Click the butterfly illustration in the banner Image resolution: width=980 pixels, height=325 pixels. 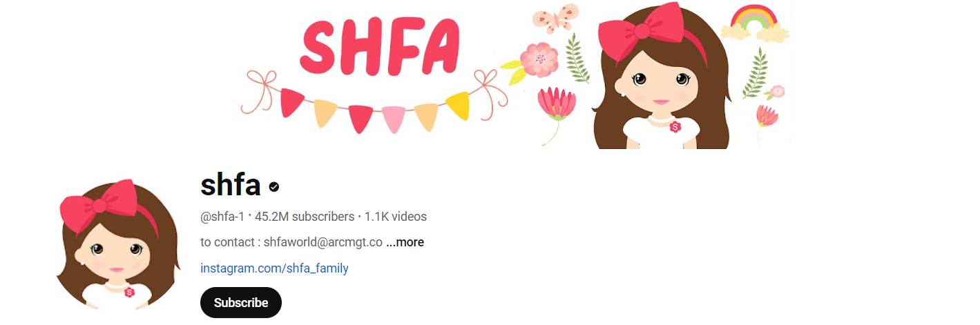click(555, 19)
